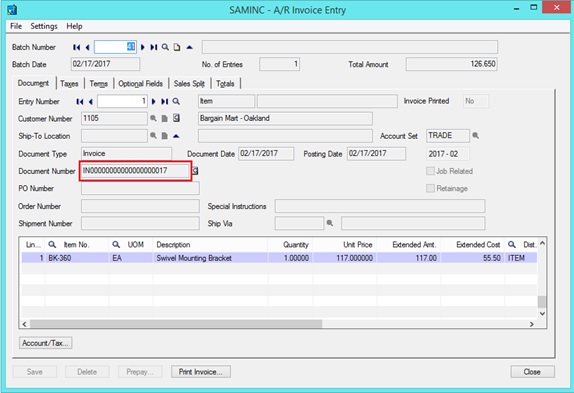Click Ship-To Location zoom arrow
Image resolution: width=574 pixels, height=393 pixels.
click(176, 136)
